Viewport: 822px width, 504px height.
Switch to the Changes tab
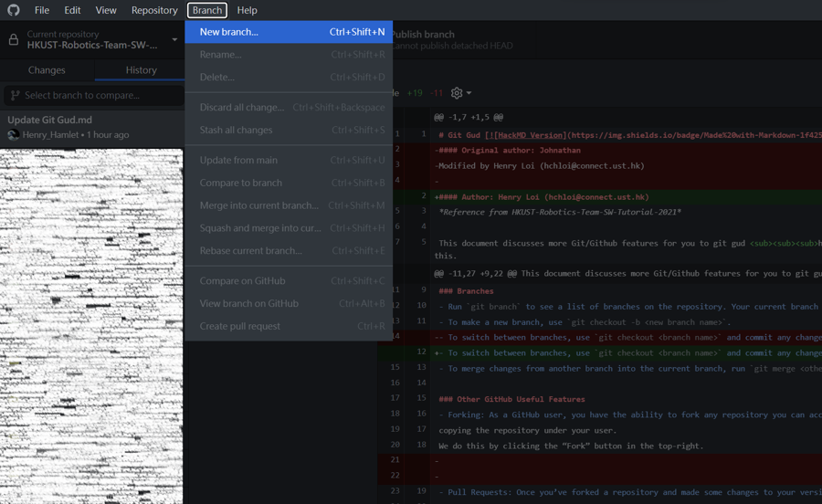coord(47,70)
